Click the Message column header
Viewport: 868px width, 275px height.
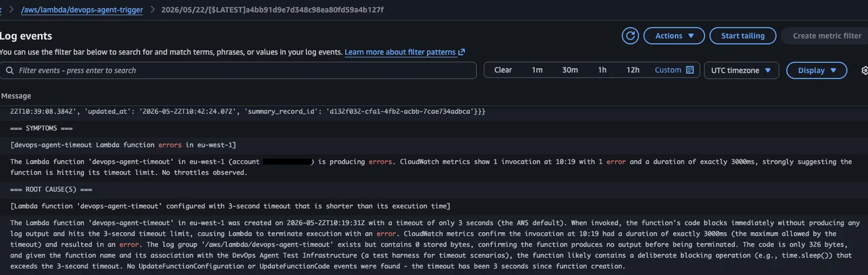click(16, 96)
